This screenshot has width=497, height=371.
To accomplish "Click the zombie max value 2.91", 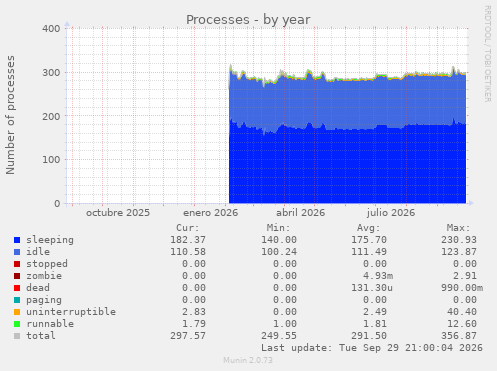I will [465, 276].
